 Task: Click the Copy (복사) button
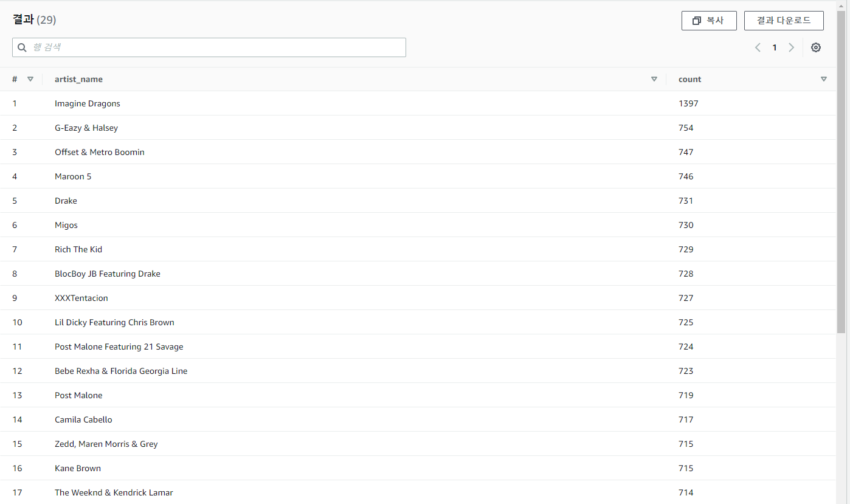[x=709, y=21]
